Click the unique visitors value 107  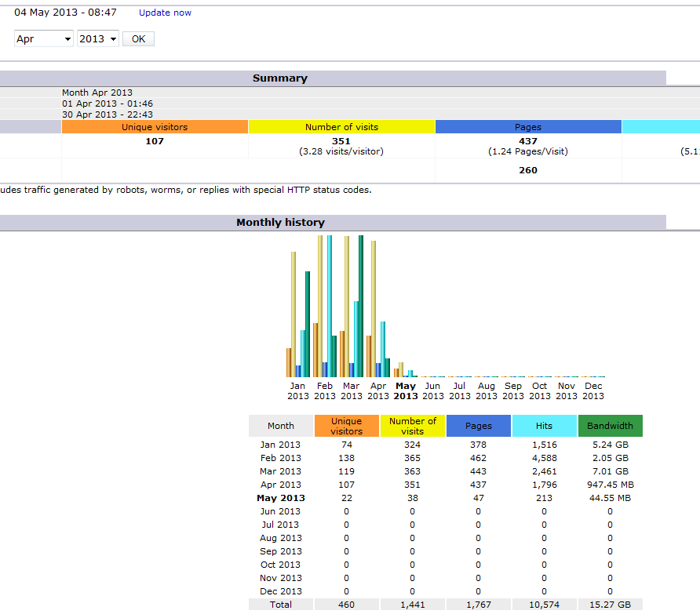click(155, 141)
